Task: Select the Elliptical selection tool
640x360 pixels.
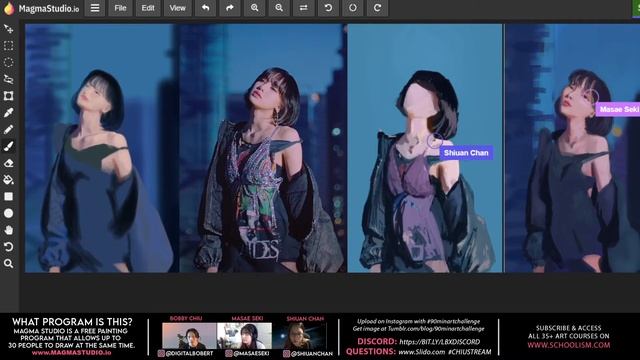Action: [x=8, y=62]
